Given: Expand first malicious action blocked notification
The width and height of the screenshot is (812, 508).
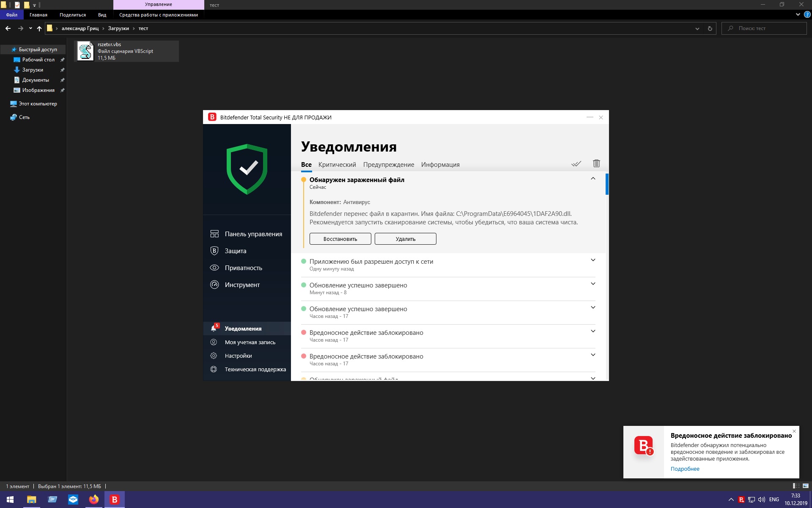Looking at the screenshot, I should (x=593, y=331).
